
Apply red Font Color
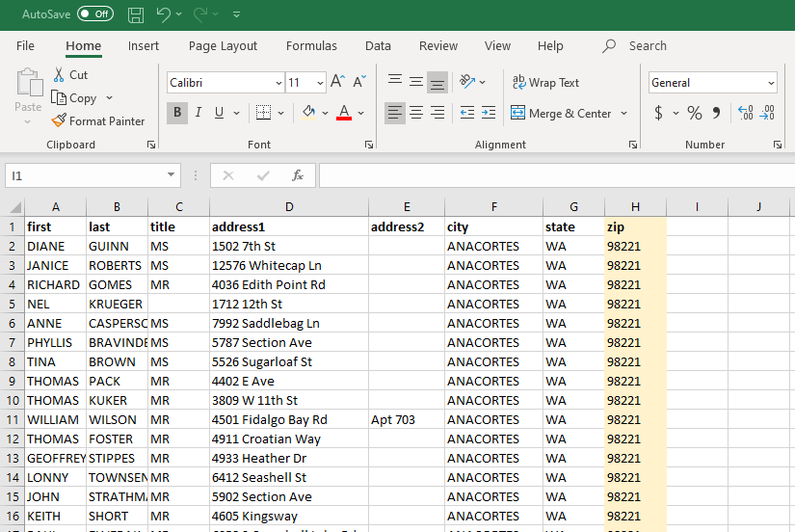(344, 113)
